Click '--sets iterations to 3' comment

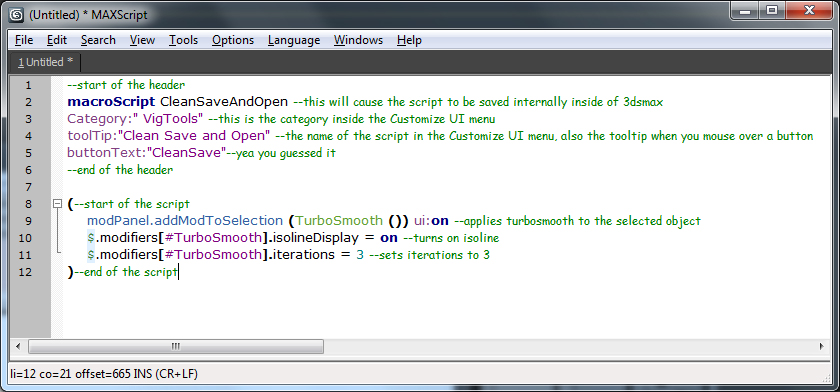(429, 255)
